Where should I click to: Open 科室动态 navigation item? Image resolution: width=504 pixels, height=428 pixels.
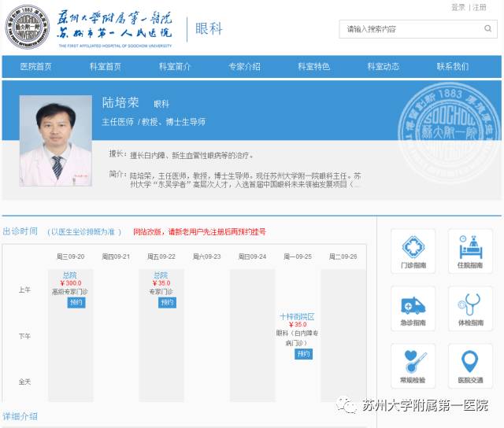pyautogui.click(x=384, y=66)
